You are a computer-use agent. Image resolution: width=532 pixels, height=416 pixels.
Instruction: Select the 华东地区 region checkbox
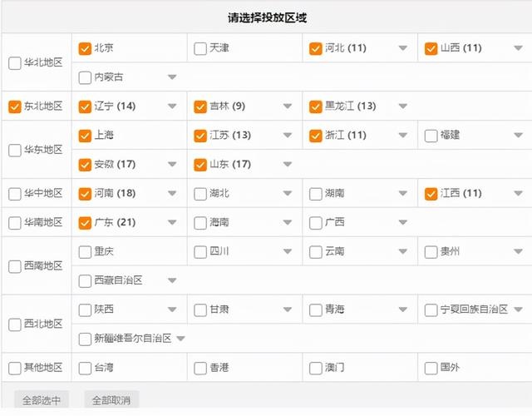(15, 150)
